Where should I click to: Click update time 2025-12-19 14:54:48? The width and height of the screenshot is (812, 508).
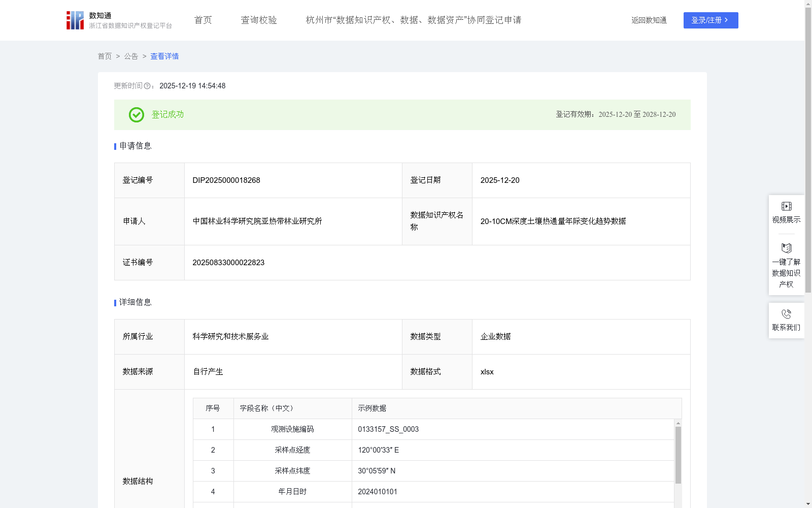click(192, 86)
